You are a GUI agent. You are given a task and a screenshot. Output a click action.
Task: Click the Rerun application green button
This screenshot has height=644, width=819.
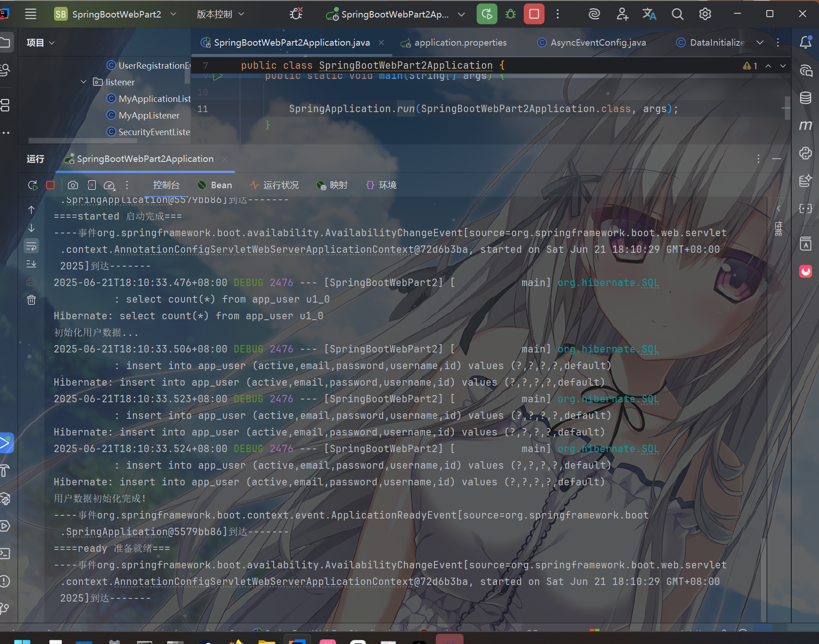tap(487, 14)
